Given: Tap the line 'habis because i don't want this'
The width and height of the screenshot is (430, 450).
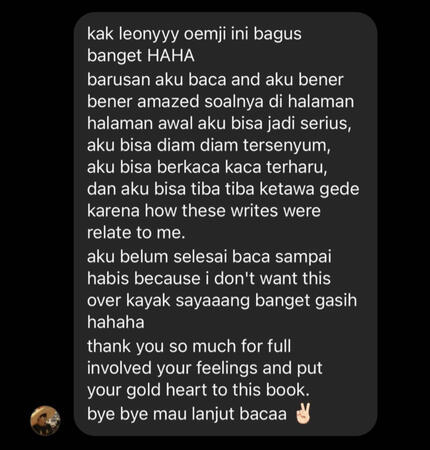Looking at the screenshot, I should pyautogui.click(x=209, y=278).
